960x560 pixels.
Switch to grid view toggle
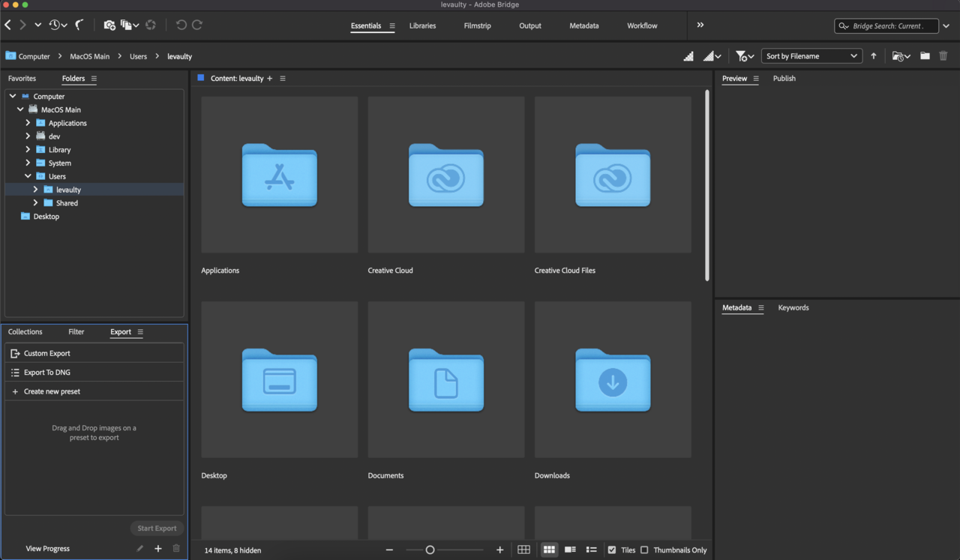tap(549, 550)
